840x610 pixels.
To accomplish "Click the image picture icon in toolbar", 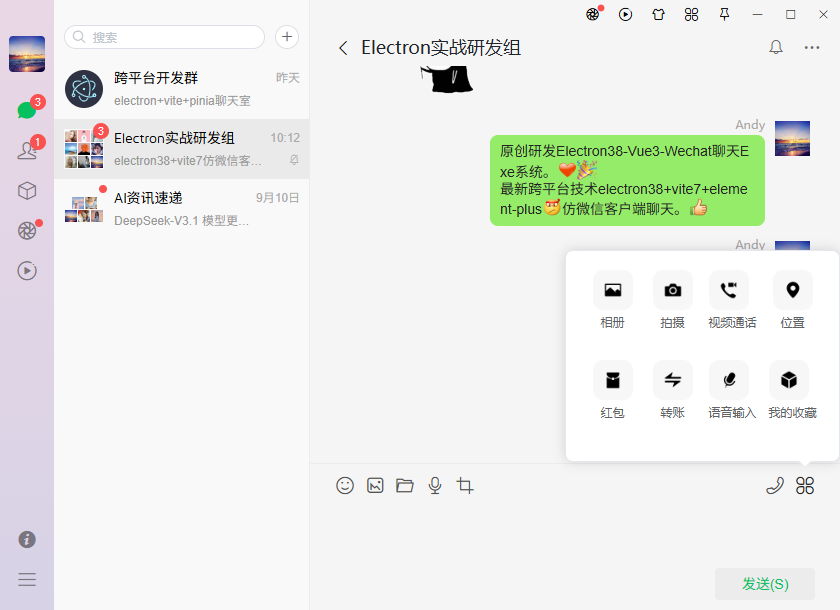I will pos(375,486).
